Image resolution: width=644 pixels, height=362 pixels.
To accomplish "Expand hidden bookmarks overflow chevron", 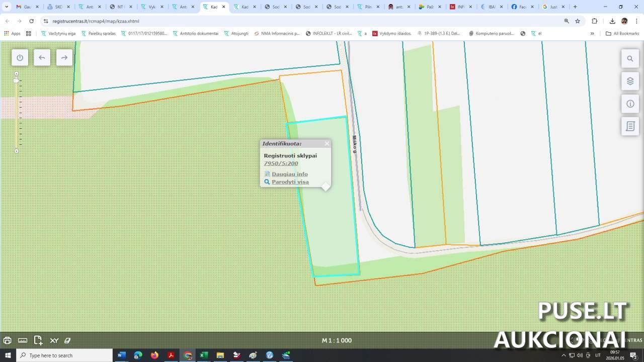I will click(x=592, y=34).
